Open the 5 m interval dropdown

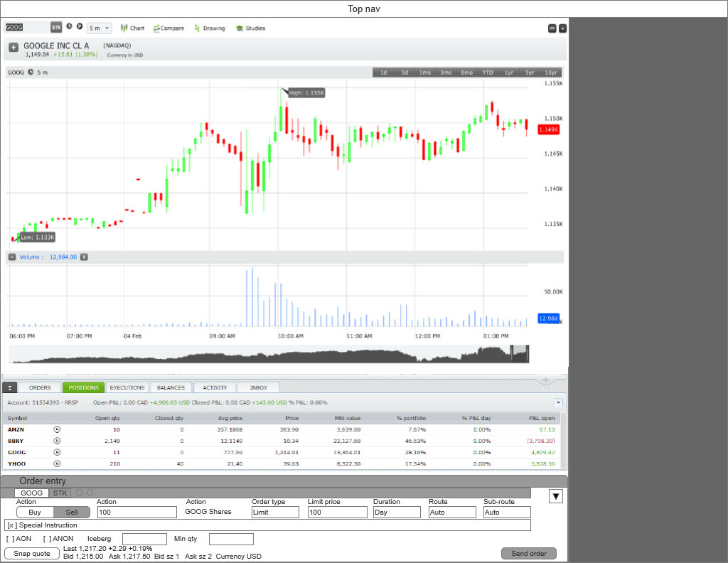pos(99,28)
